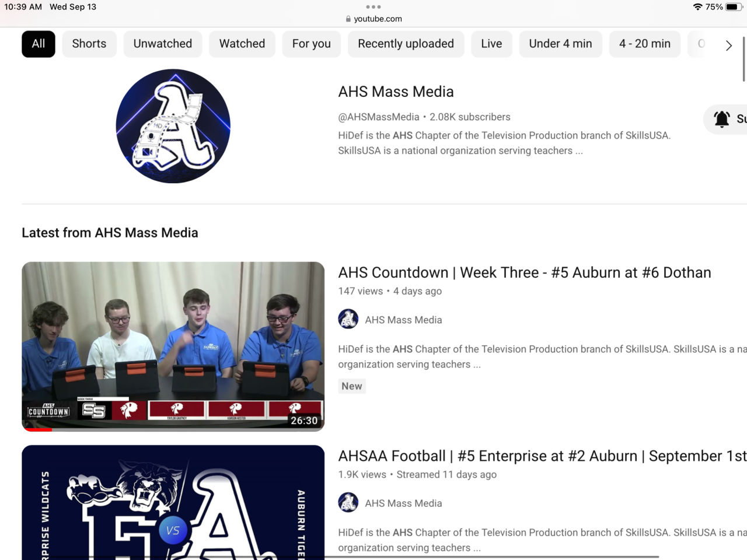Filter videos Under 4 min
The image size is (747, 560).
click(561, 44)
